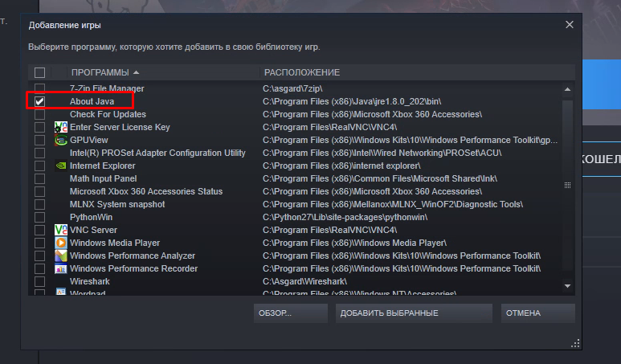Uncheck the About Java checkbox
Screen dimensions: 621x364
(x=39, y=101)
